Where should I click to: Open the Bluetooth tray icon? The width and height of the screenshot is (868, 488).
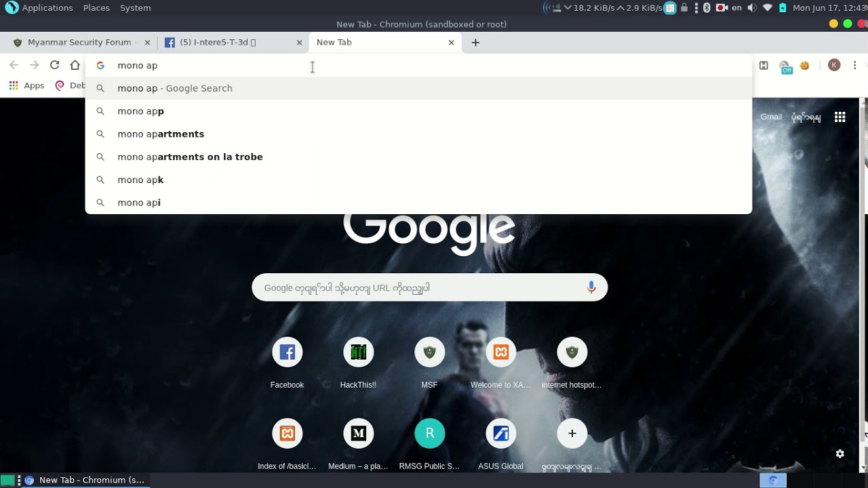point(707,8)
